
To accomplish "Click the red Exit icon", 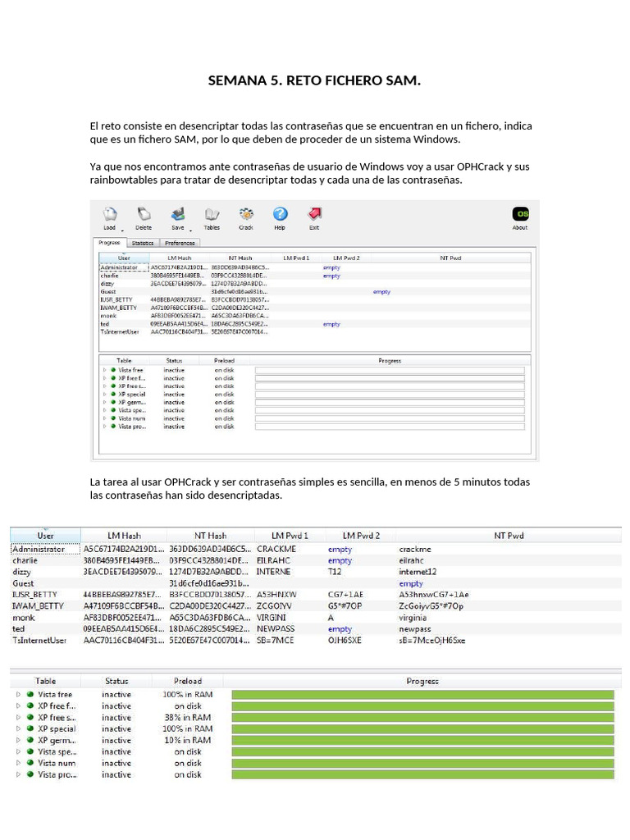I will point(314,214).
